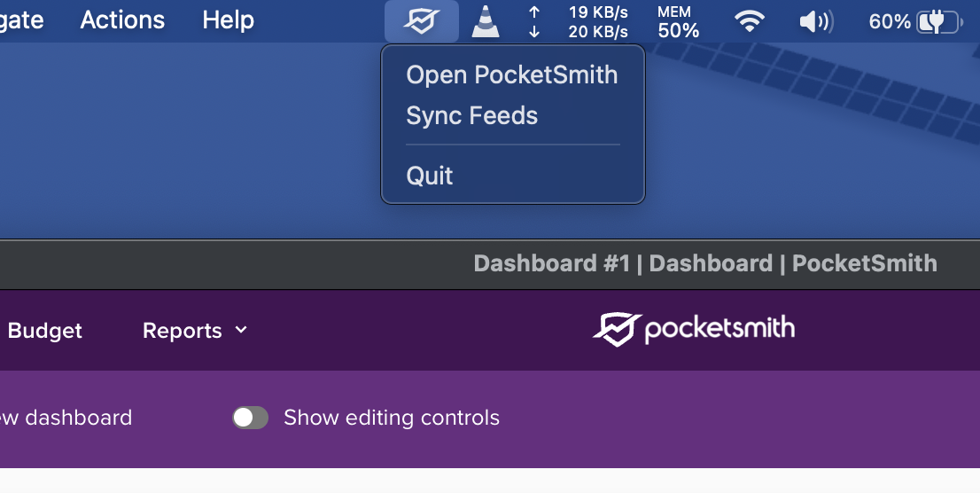This screenshot has height=493, width=980.
Task: Click the PocketSmith logo in purple header
Action: 694,330
